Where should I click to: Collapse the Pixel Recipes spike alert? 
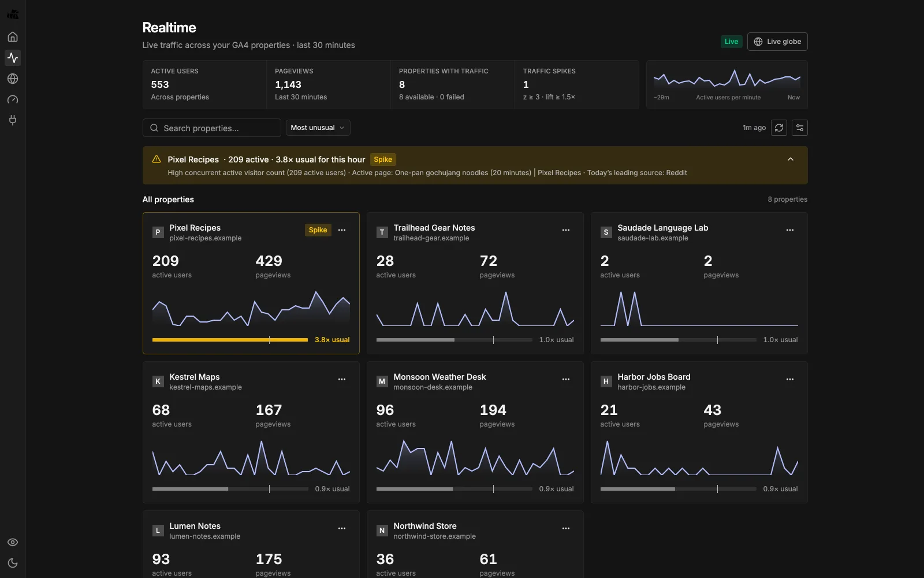[x=791, y=160]
